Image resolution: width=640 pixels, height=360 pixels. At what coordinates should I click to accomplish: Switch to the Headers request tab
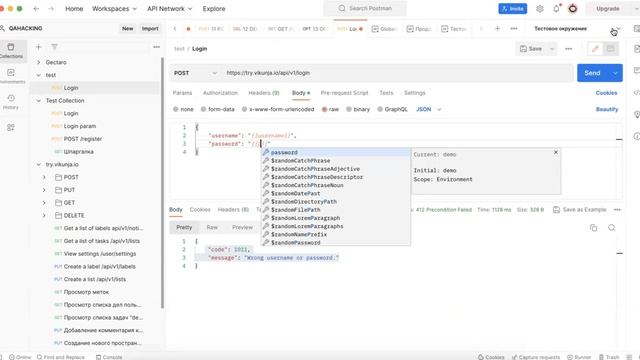[264, 93]
